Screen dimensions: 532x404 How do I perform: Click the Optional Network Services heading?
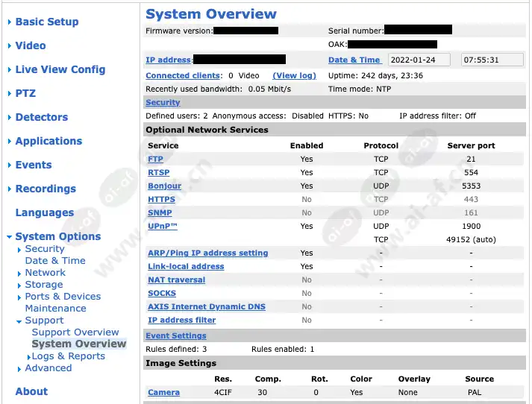pos(207,130)
